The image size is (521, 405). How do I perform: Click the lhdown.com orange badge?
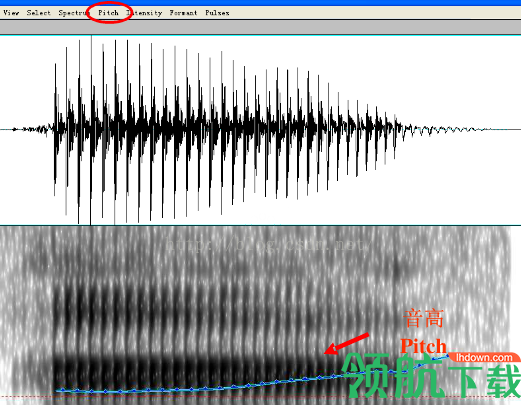coord(484,358)
